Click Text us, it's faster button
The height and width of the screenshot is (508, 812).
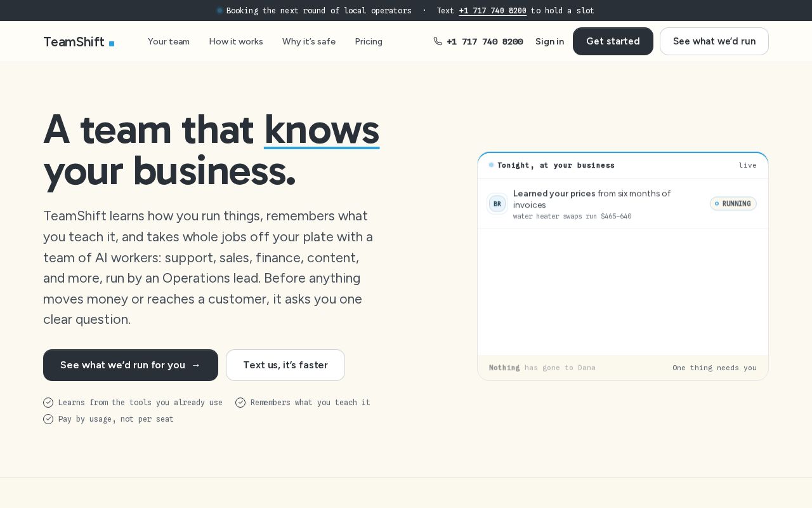[285, 365]
